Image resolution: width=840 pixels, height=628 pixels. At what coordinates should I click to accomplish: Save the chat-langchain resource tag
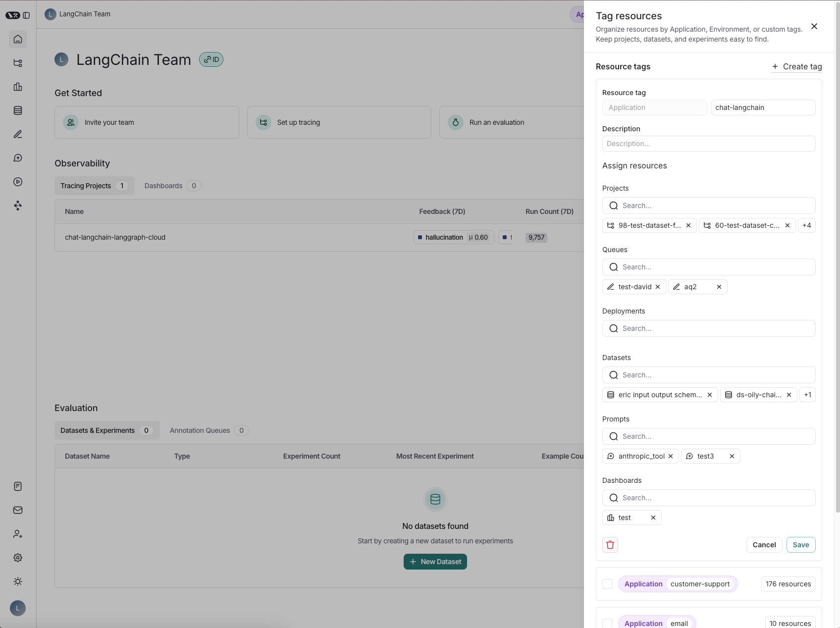click(801, 545)
